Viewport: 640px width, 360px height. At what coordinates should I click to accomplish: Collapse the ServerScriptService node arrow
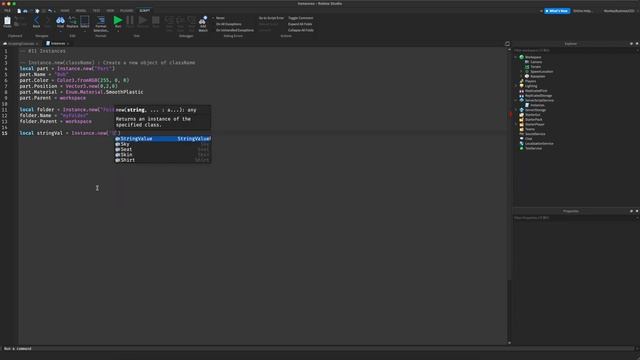(x=516, y=100)
